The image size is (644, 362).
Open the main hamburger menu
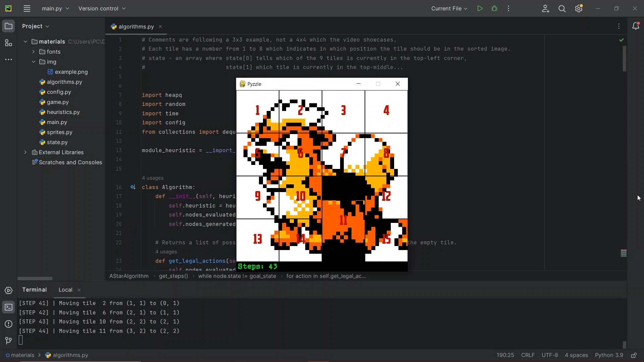(27, 9)
